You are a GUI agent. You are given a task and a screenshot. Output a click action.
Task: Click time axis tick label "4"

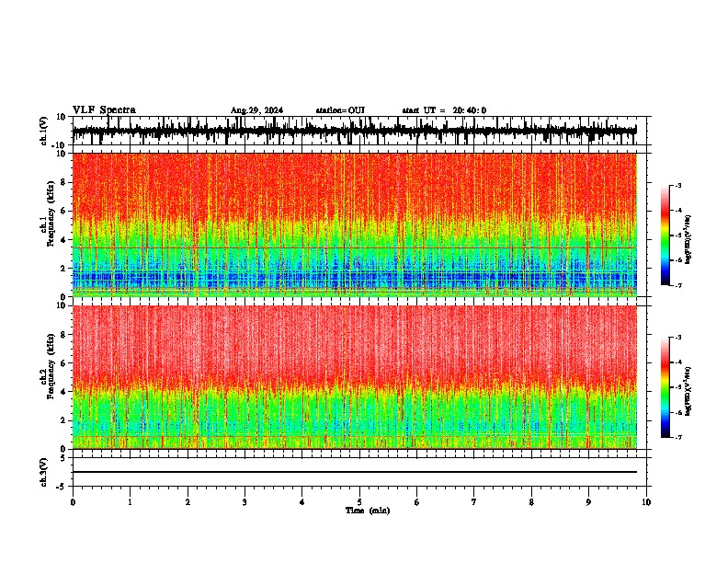(x=302, y=502)
